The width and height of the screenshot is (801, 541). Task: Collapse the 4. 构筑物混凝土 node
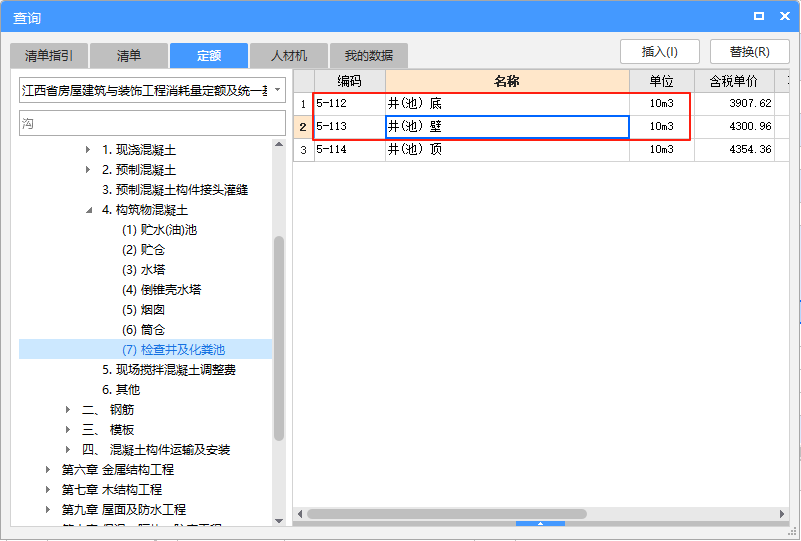point(88,210)
